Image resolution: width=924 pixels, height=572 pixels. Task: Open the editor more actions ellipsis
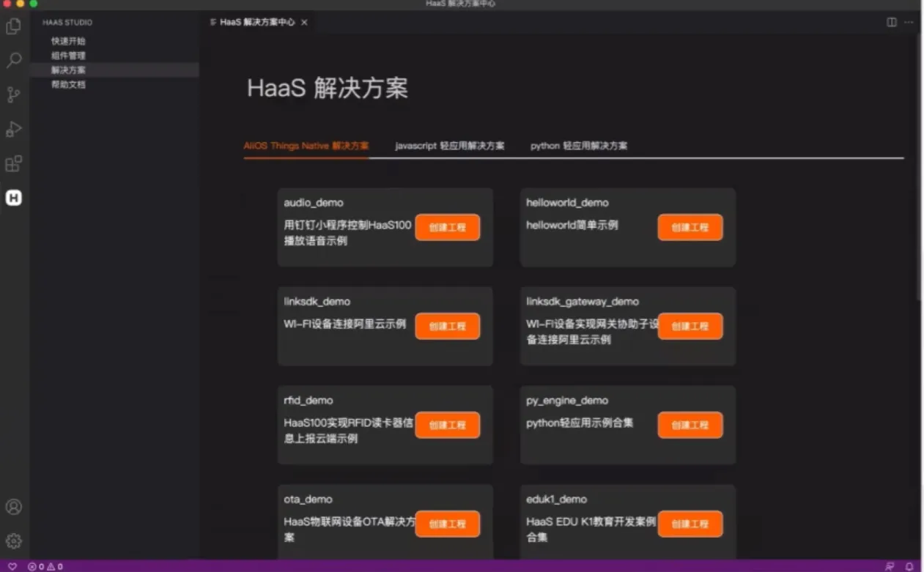pos(909,22)
